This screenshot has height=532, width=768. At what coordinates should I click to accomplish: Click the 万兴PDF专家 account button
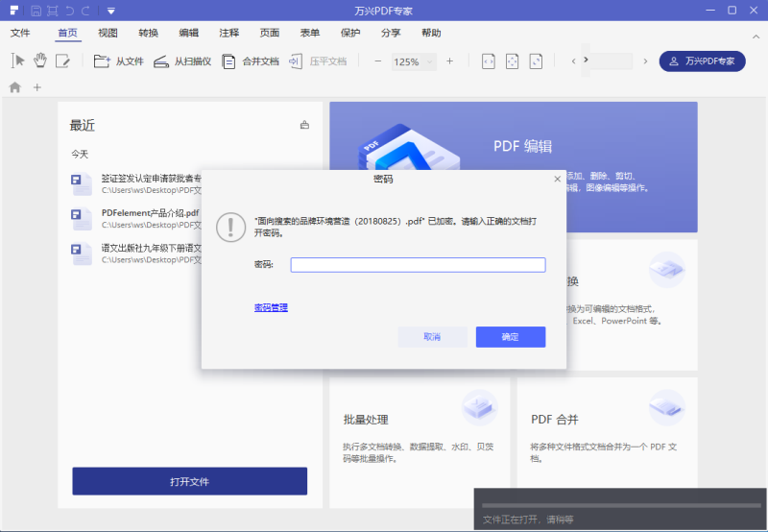click(x=702, y=61)
